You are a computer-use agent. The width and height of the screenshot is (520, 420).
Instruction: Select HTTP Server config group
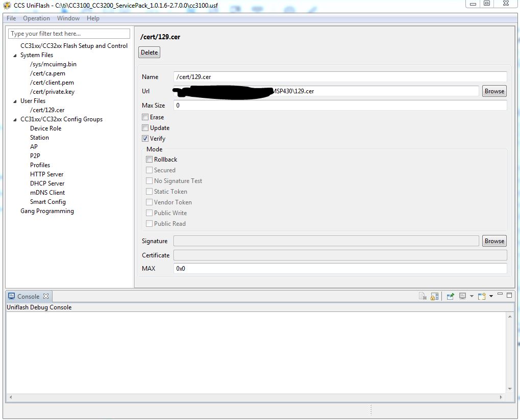point(46,174)
